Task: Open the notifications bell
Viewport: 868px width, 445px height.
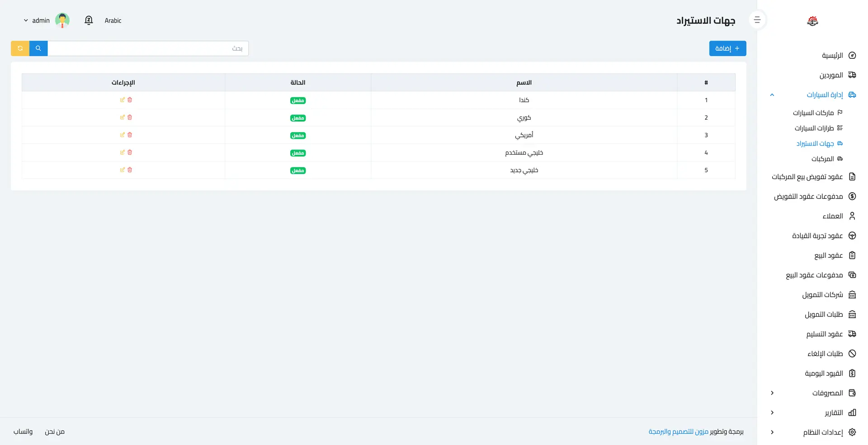Action: coord(89,20)
